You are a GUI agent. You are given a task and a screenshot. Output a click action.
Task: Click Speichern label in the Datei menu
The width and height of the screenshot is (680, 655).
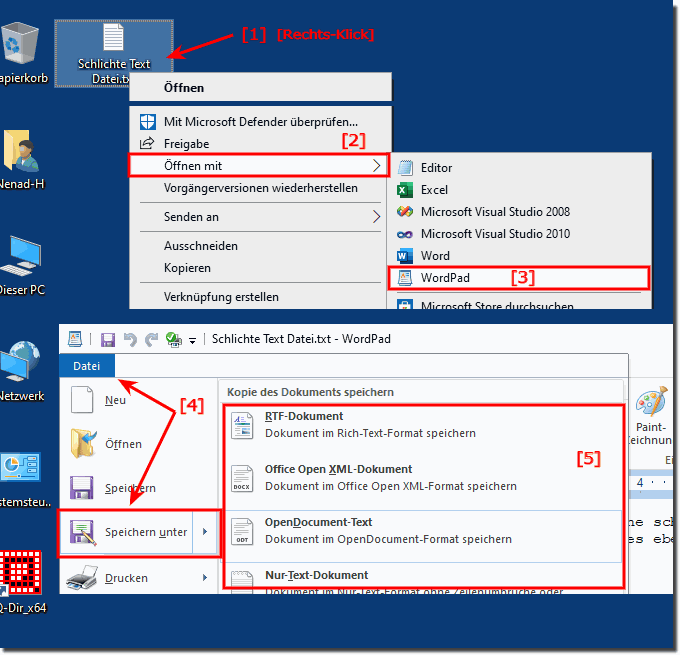click(130, 488)
